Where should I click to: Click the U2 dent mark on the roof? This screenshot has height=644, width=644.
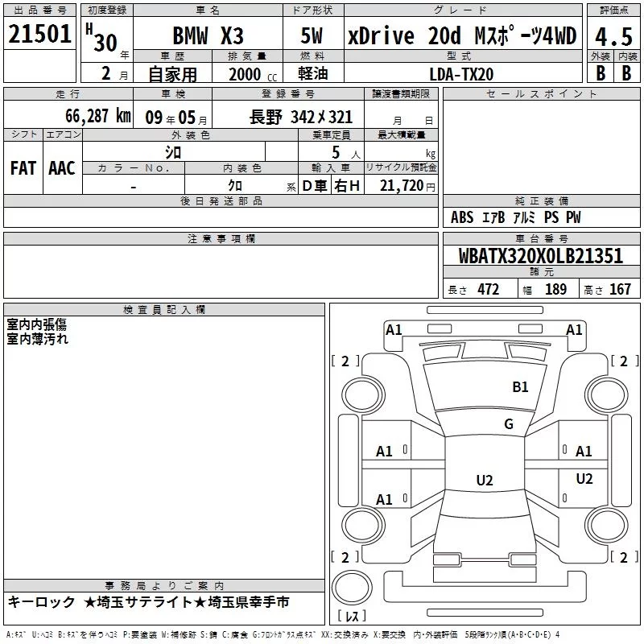pos(484,481)
